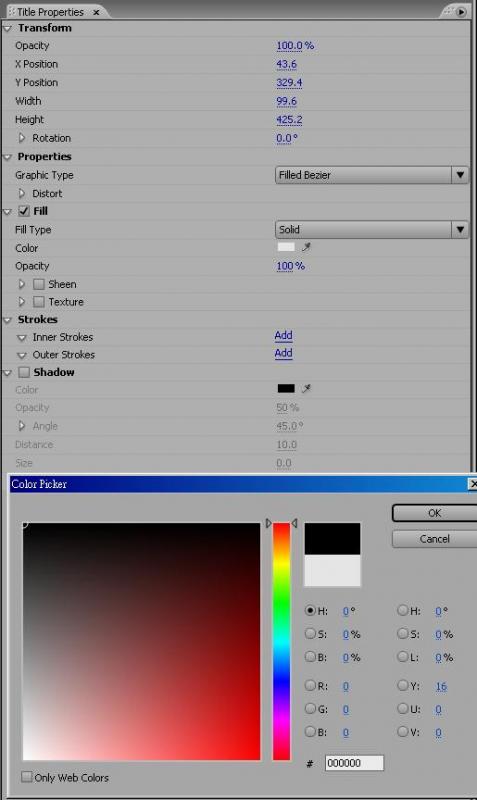Enable the Shadow checkbox
Screen dimensions: 477x800
(24, 372)
